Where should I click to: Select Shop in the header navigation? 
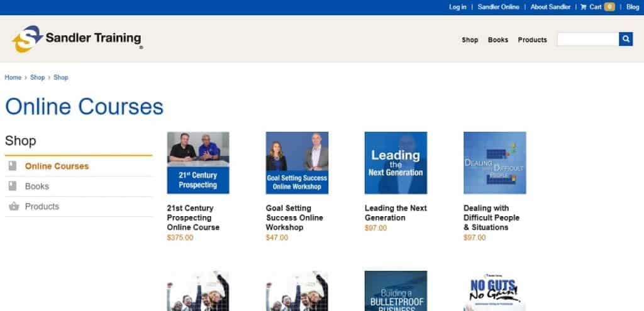tap(470, 40)
